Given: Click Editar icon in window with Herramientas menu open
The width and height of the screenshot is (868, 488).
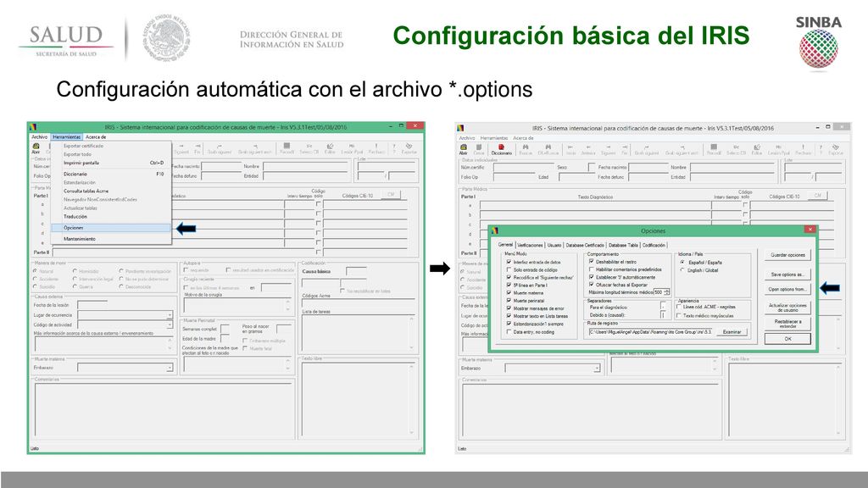Looking at the screenshot, I should [x=330, y=148].
